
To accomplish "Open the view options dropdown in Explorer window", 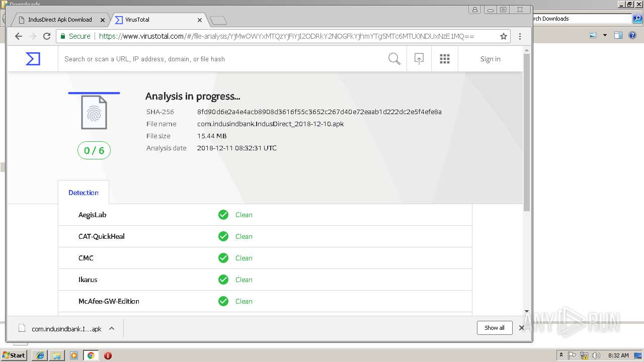I will [605, 35].
